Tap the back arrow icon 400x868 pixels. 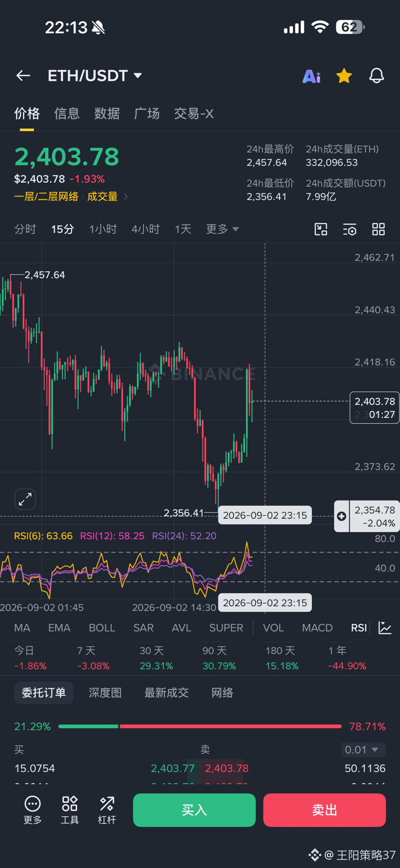23,75
